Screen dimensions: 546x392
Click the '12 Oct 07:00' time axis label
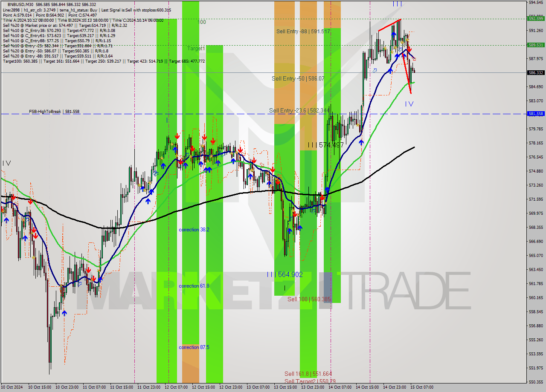(176, 387)
